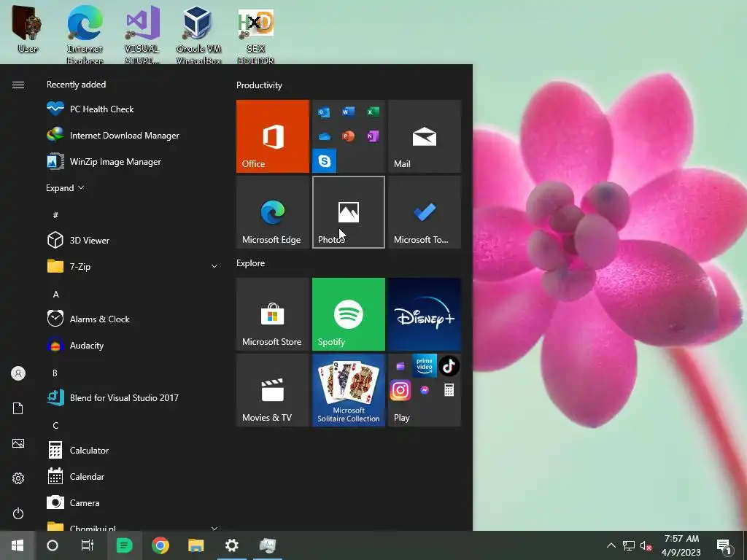Open File Explorer from taskbar
The image size is (747, 560).
(196, 545)
